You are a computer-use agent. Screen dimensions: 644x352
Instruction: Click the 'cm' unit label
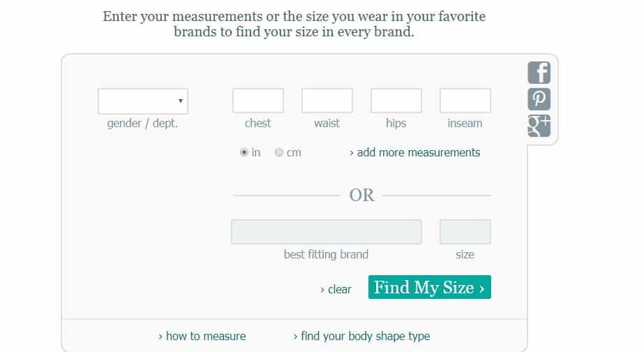pos(294,152)
